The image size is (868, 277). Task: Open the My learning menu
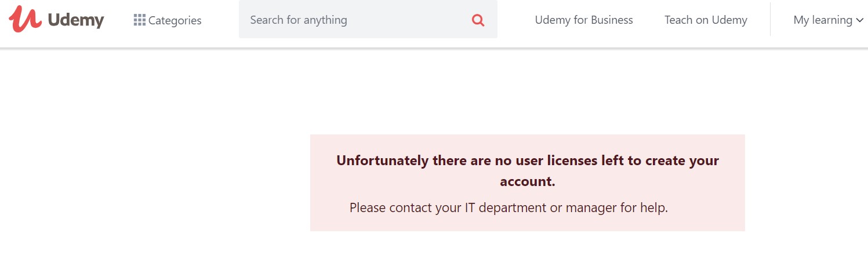pyautogui.click(x=822, y=20)
